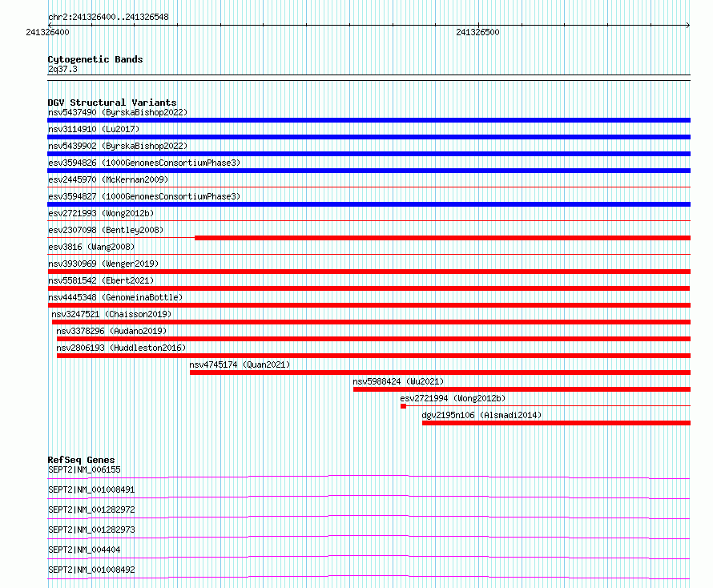Screen dimensions: 713x588
Task: Click nsv5988424 (Wu2021) label
Action: coord(398,381)
